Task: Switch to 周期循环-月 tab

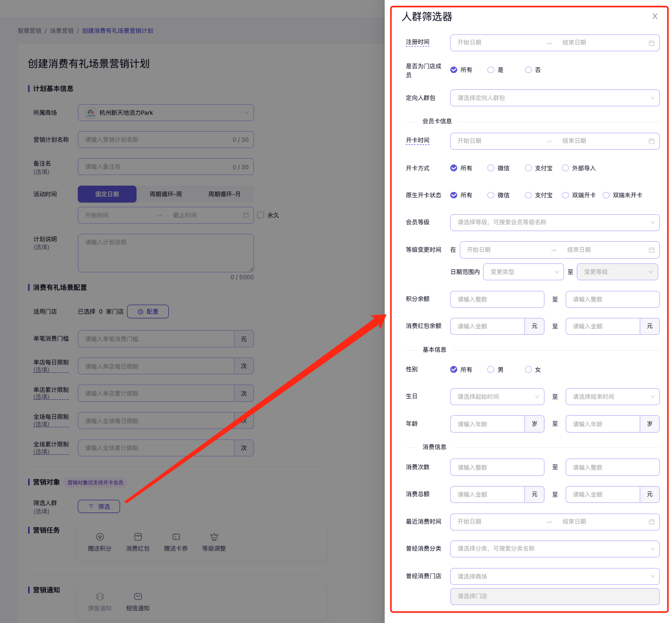Action: click(x=224, y=194)
